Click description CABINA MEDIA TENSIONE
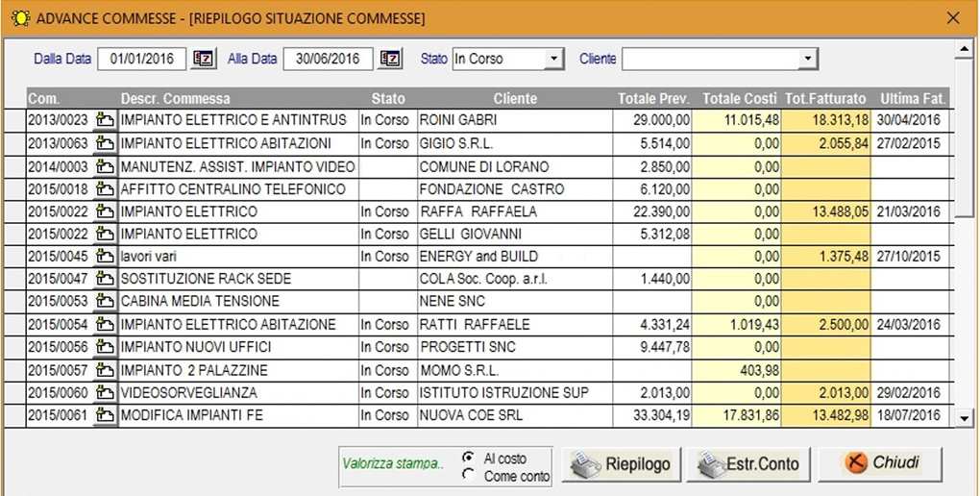This screenshot has width=980, height=496. click(x=238, y=302)
